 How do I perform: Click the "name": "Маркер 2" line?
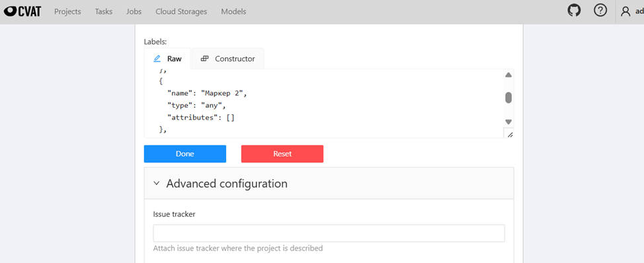click(x=208, y=94)
